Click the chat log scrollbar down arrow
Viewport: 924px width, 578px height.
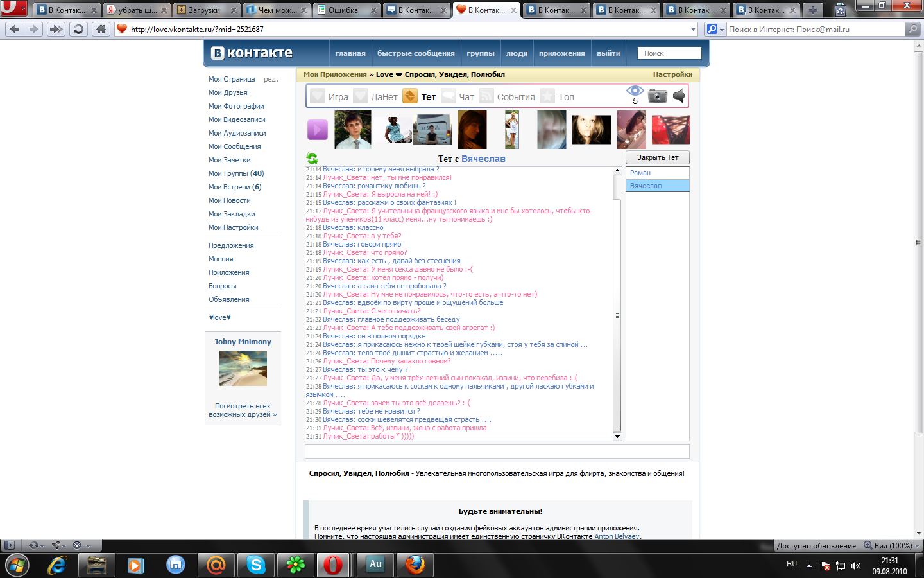tap(617, 437)
